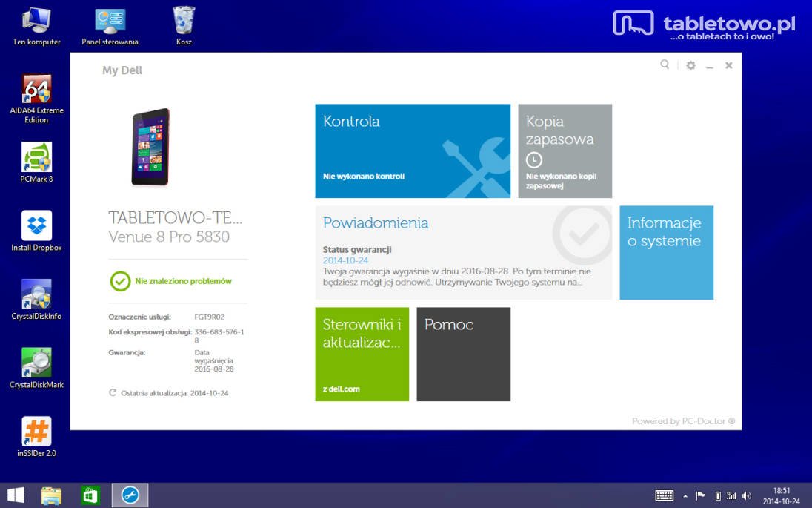
Task: Open the Action Center flag icon
Action: point(700,495)
